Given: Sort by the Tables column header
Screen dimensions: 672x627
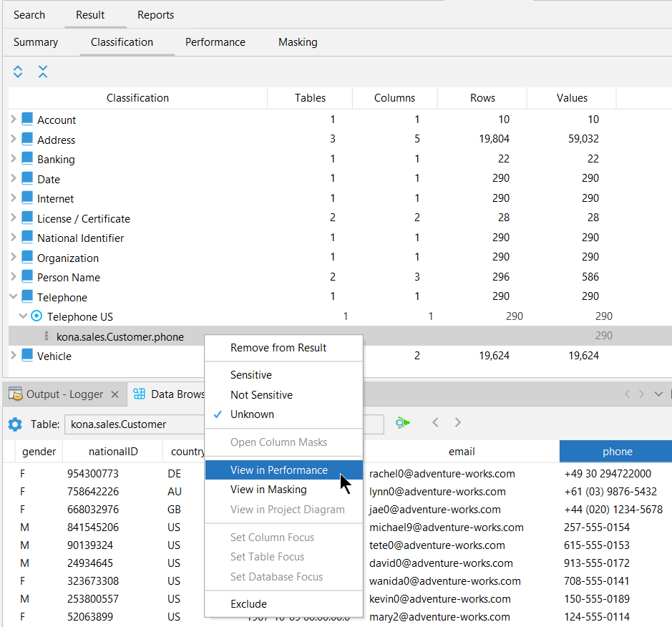Looking at the screenshot, I should 310,98.
